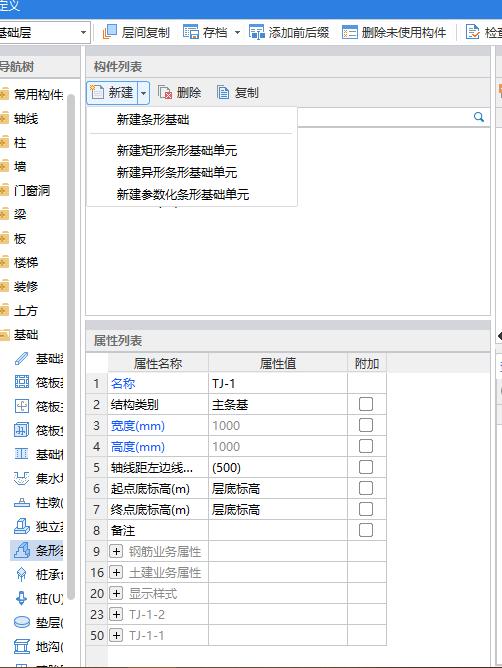The image size is (502, 668).
Task: Select the 基础 striped-bar icon below 筏板
Action: pyautogui.click(x=22, y=454)
